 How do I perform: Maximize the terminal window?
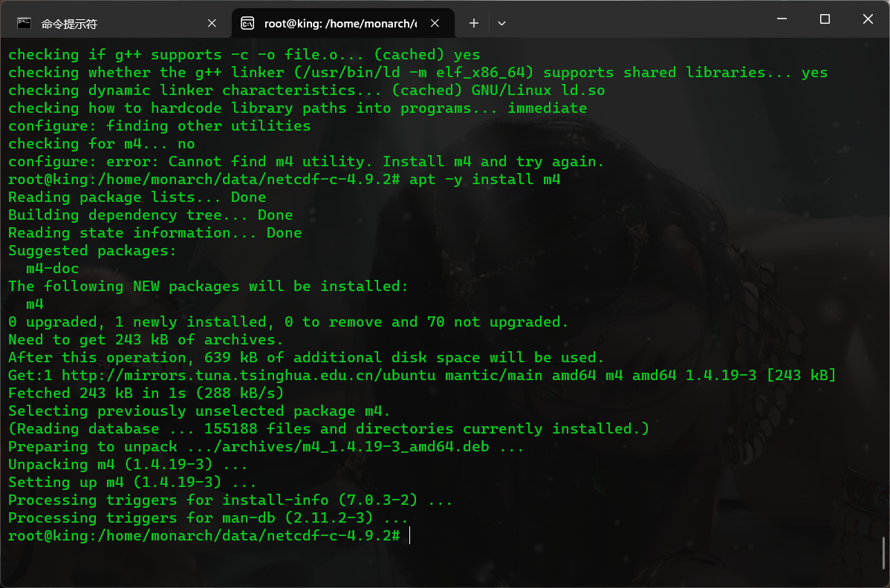(825, 19)
